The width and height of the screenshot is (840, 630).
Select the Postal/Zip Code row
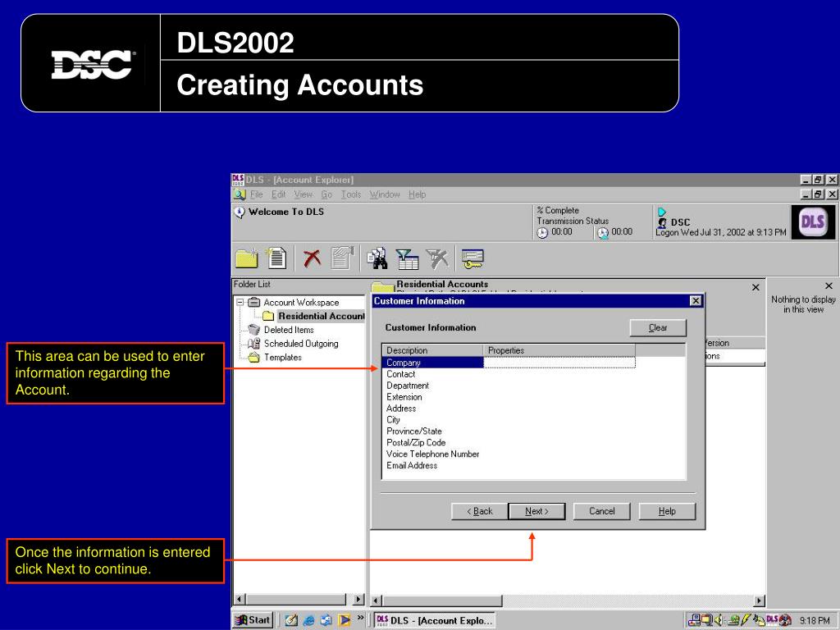pos(416,442)
